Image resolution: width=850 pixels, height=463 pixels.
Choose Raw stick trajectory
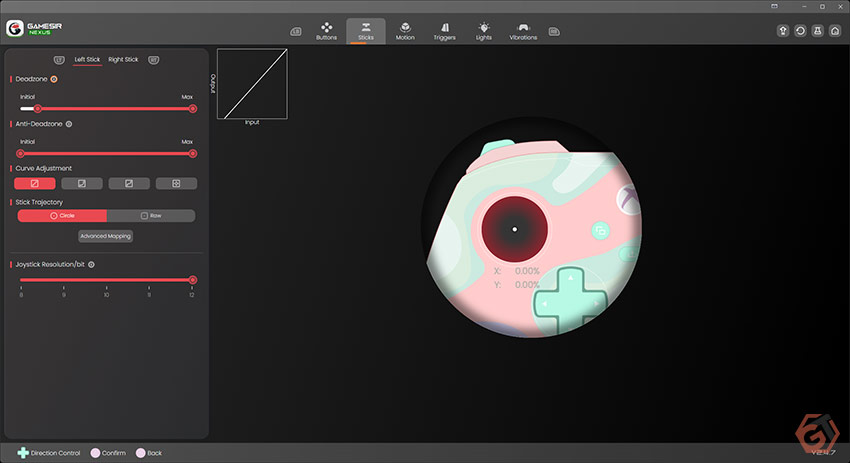pyautogui.click(x=151, y=216)
